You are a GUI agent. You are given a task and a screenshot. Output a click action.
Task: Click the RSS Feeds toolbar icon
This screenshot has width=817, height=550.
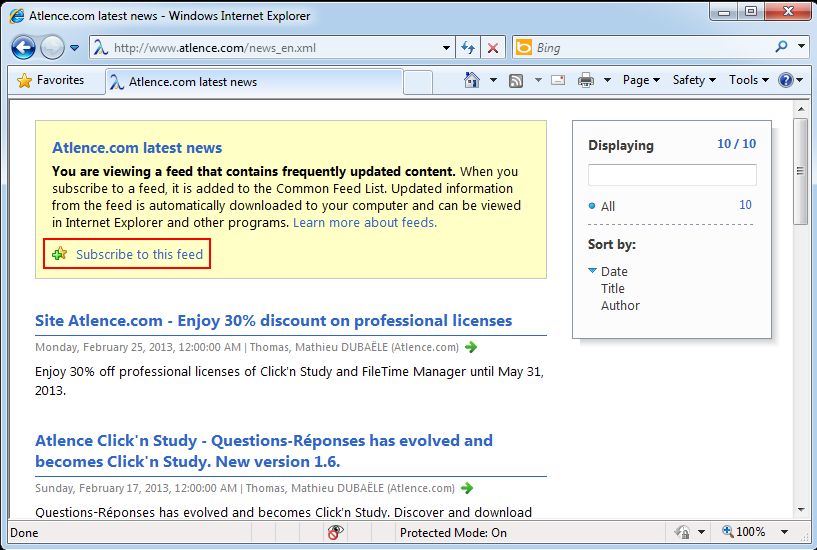(516, 81)
